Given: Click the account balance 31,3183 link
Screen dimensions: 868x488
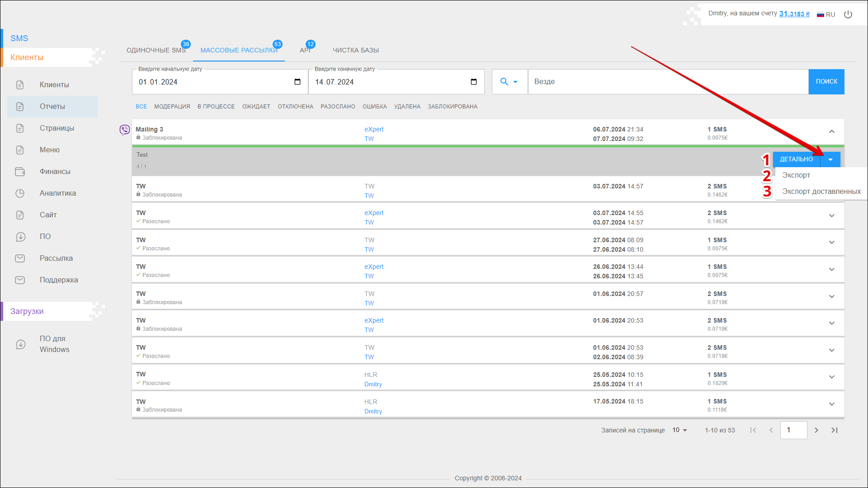Looking at the screenshot, I should 794,14.
